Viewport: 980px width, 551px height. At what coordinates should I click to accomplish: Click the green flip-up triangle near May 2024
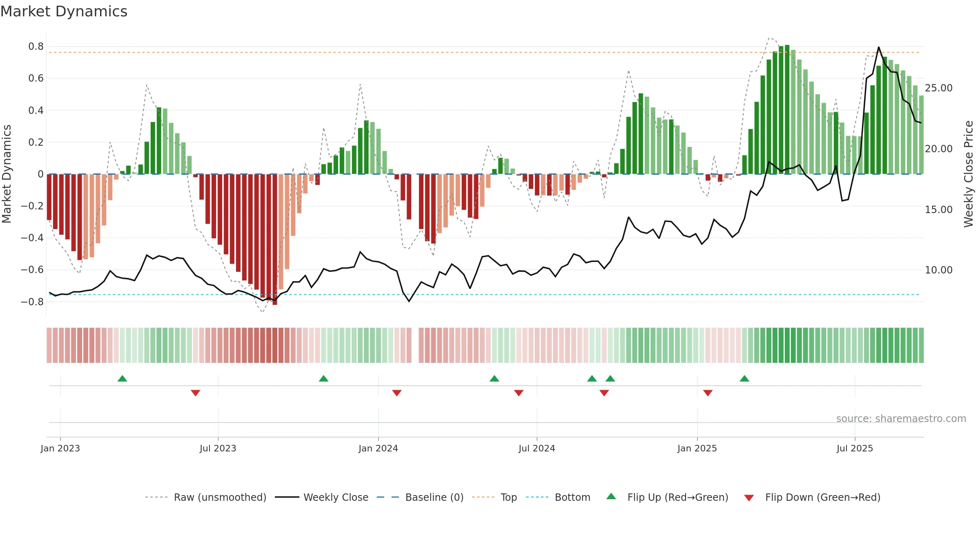494,378
